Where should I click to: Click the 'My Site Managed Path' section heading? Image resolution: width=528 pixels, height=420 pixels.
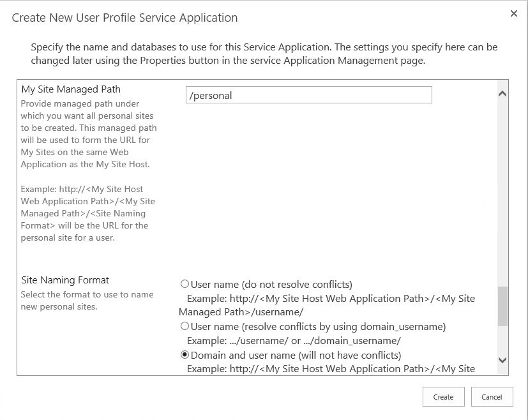coord(71,89)
